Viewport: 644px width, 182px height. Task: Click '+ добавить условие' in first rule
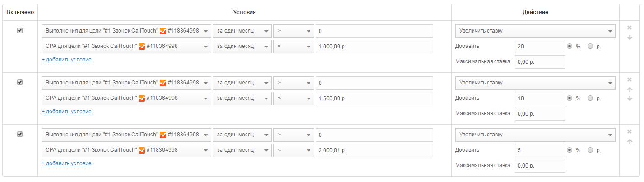click(x=66, y=60)
